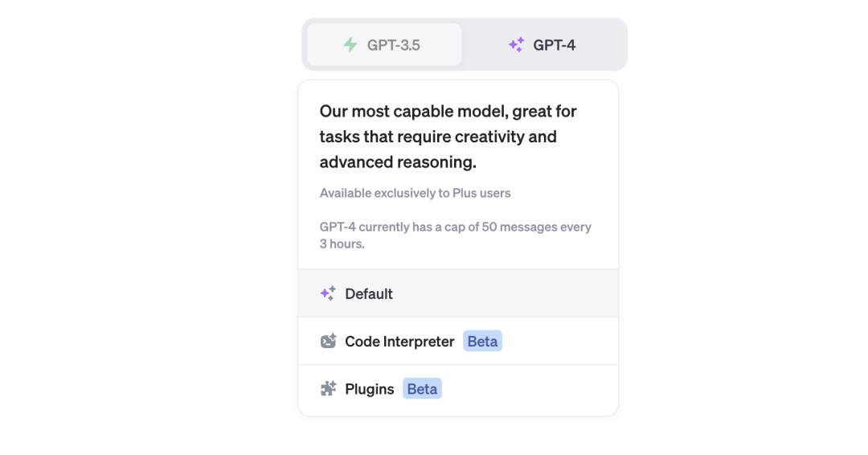Screen dimensions: 868x455
Task: Click the purple sparkle icon beside GPT-4
Action: click(x=517, y=45)
